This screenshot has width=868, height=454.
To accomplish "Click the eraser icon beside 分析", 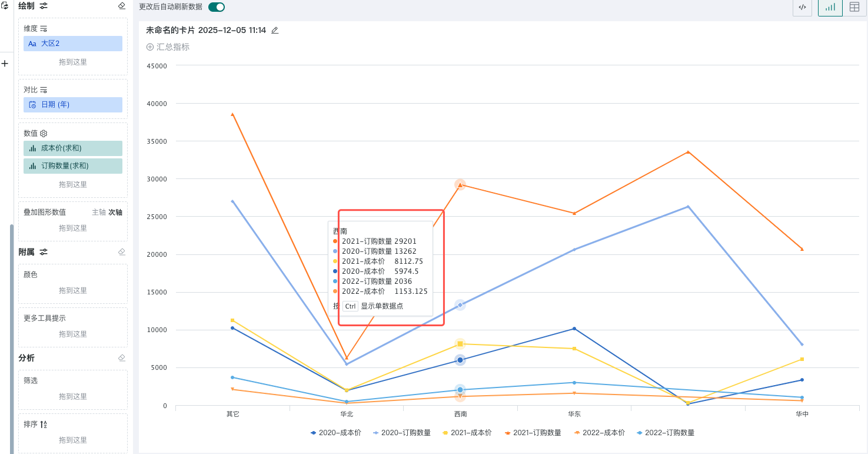I will click(x=122, y=358).
